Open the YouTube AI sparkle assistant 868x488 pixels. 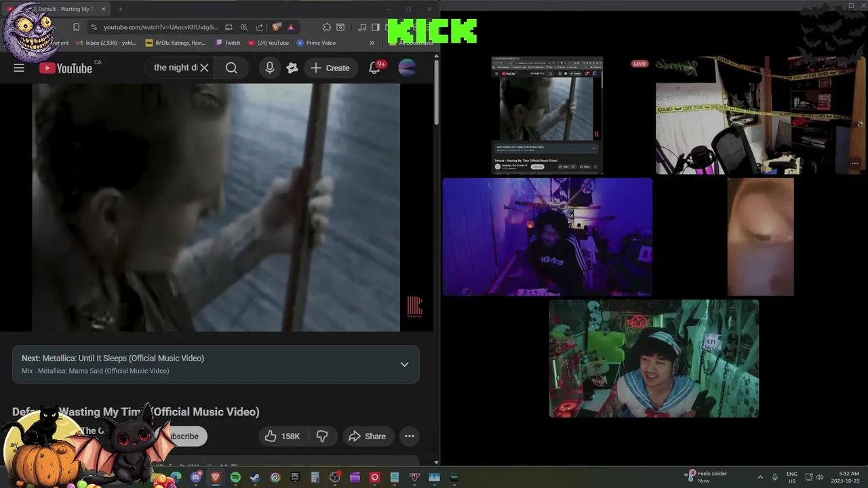[x=292, y=68]
